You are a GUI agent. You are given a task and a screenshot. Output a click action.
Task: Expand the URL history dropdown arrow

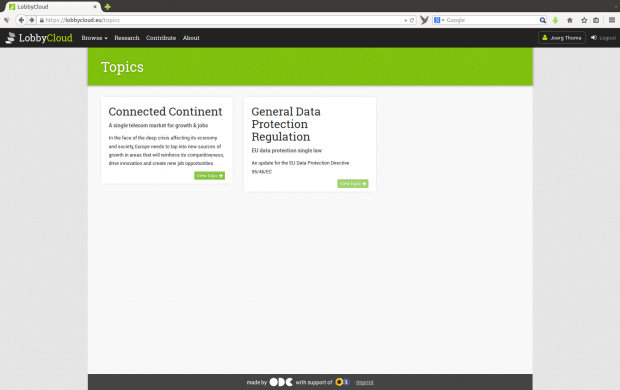coord(406,20)
